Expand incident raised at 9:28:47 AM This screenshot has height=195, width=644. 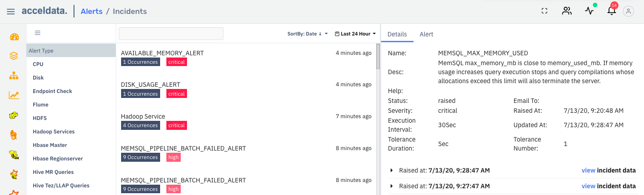[x=392, y=171]
